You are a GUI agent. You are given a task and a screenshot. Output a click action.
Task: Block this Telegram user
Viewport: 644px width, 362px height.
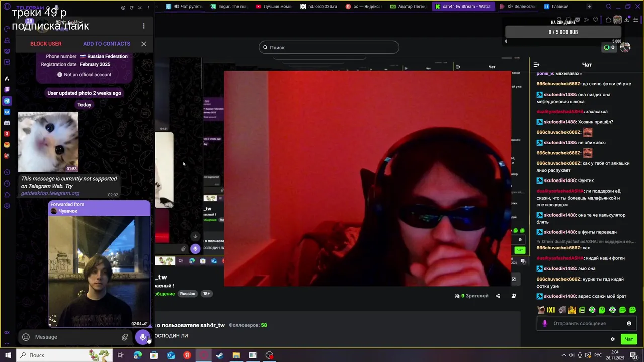pos(46,44)
